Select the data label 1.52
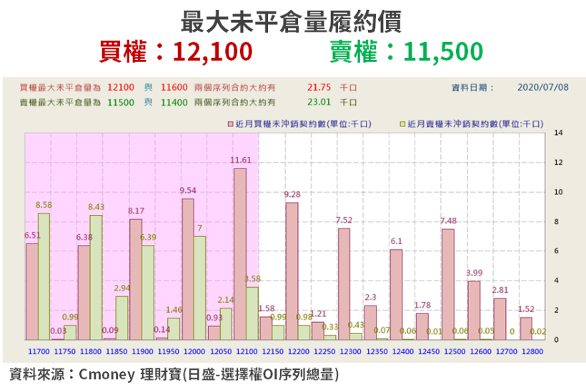 pyautogui.click(x=526, y=309)
